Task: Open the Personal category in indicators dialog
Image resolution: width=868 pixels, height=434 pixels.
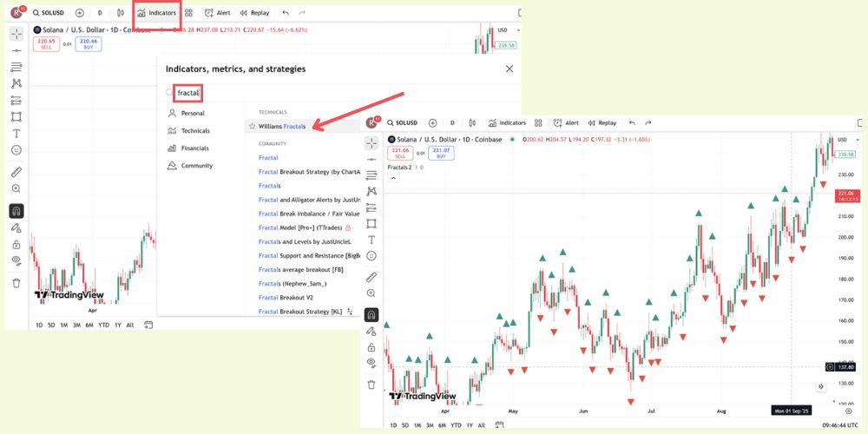Action: [x=193, y=113]
